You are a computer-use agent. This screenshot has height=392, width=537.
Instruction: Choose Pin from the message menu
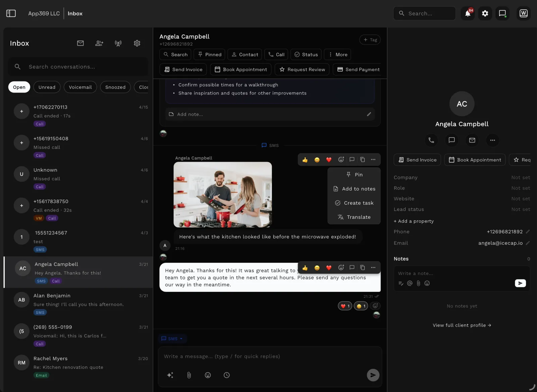(354, 175)
